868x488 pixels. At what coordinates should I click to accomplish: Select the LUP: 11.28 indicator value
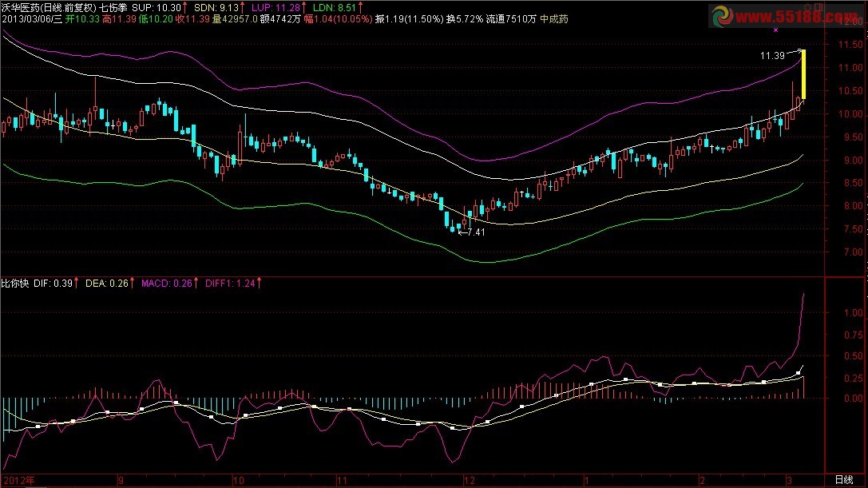[x=275, y=8]
